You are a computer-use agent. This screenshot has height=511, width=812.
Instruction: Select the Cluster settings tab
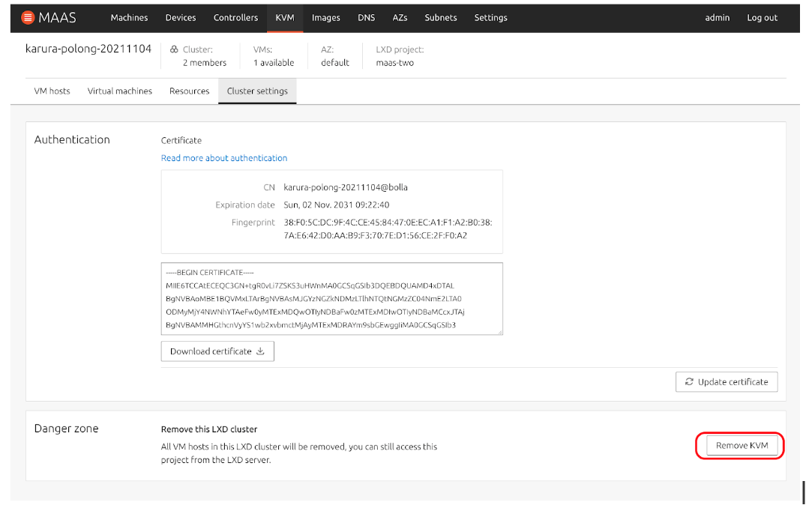tap(257, 91)
